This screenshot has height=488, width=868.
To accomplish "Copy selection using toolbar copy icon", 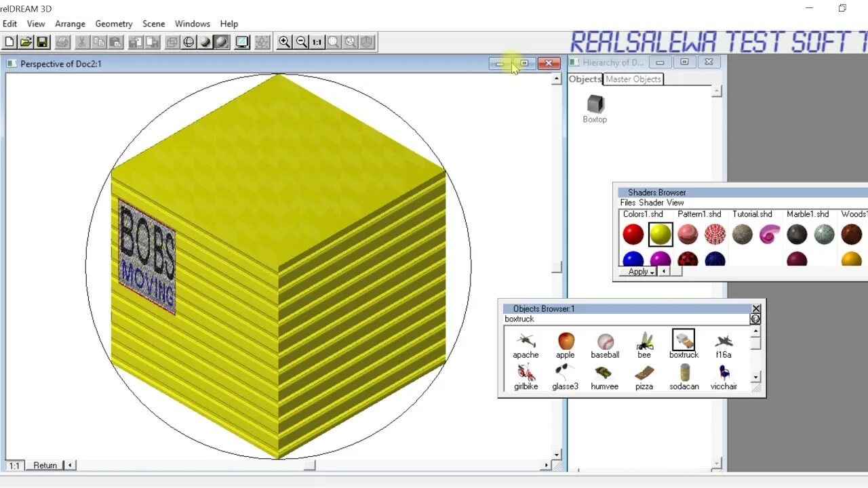I will (x=99, y=42).
